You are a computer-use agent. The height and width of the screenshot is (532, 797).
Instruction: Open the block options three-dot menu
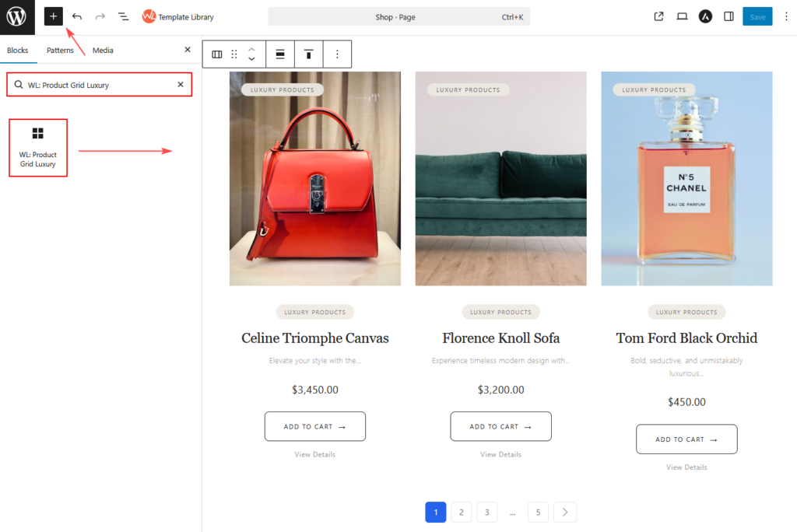337,54
